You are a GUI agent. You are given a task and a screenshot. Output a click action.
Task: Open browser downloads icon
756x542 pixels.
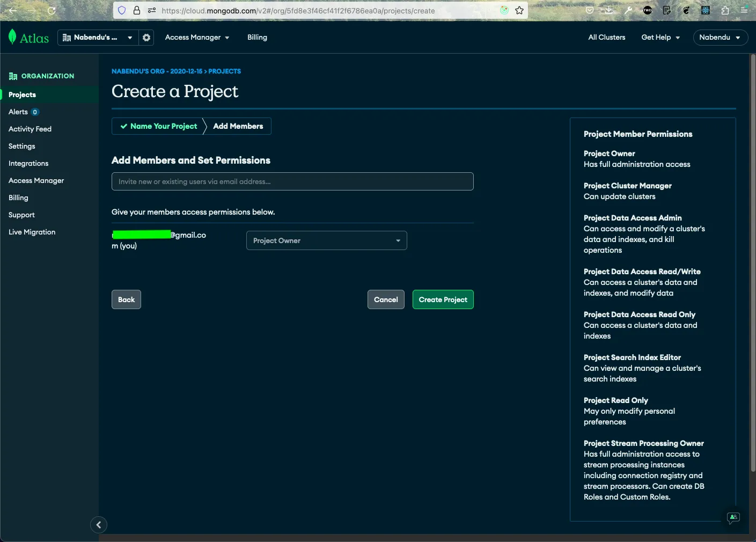609,10
